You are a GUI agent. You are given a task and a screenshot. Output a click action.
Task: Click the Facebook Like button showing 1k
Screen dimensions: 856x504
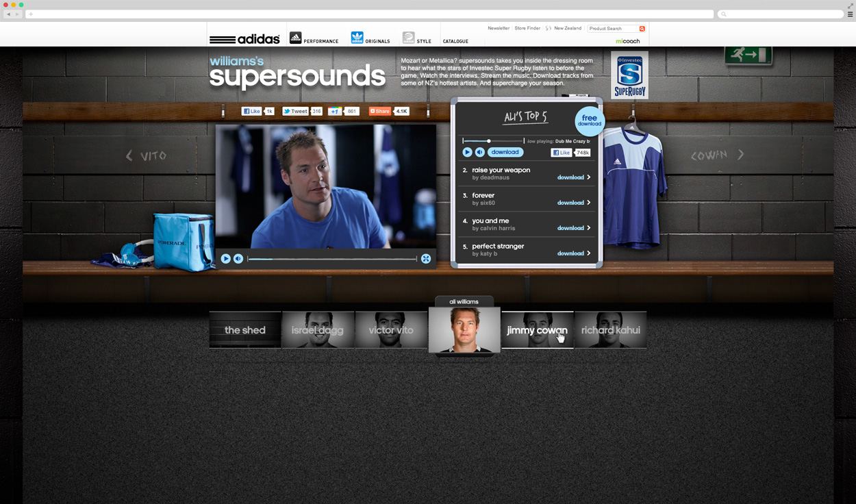251,111
